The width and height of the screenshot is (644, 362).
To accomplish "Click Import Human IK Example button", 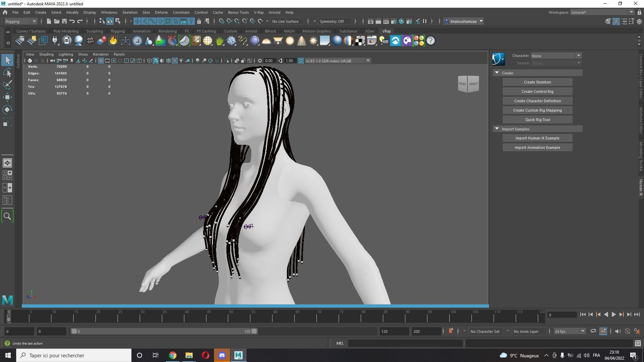I will (537, 138).
